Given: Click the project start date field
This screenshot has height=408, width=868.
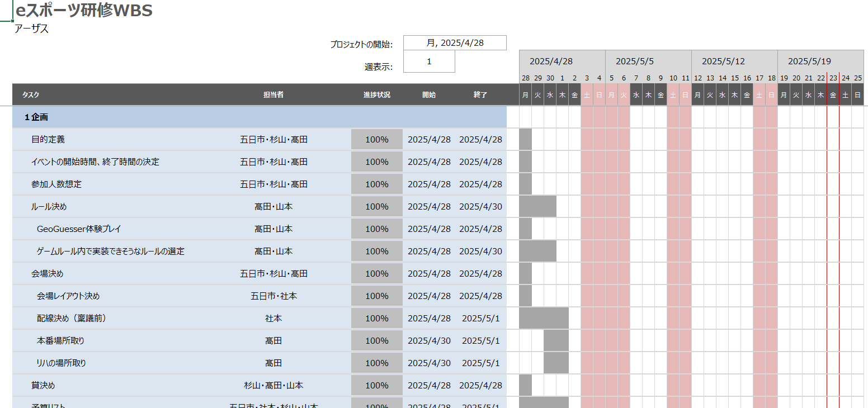Looking at the screenshot, I should point(455,43).
